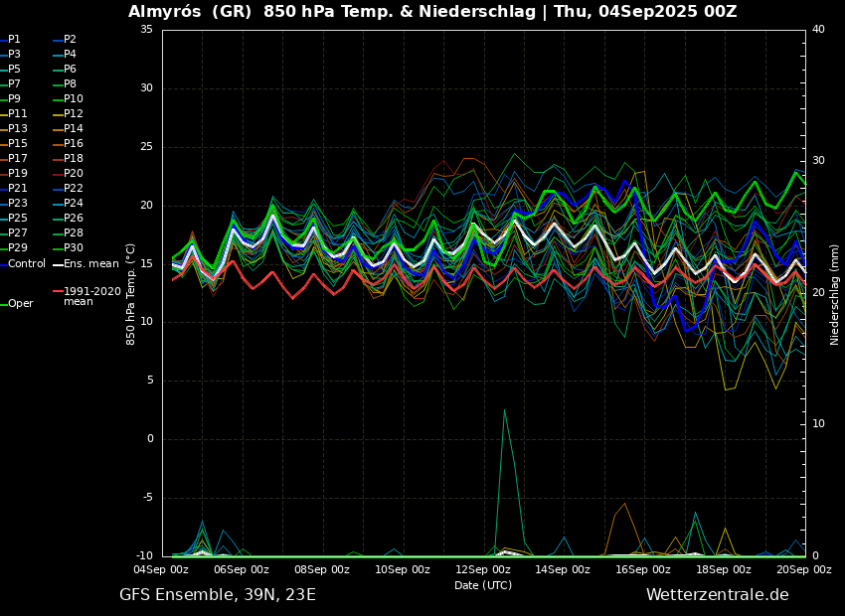Select the P10 ensemble member in legend
845x616 pixels.
click(x=74, y=99)
